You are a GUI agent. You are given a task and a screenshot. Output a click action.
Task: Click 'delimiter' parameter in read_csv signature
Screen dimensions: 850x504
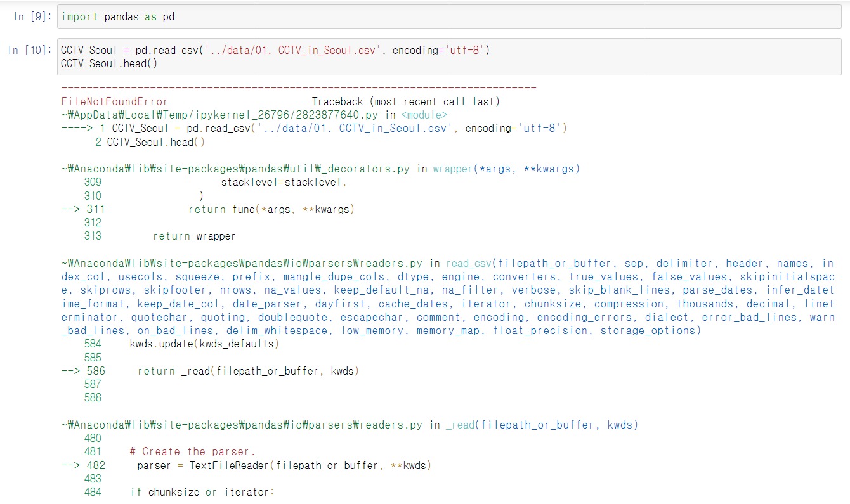[x=684, y=263]
